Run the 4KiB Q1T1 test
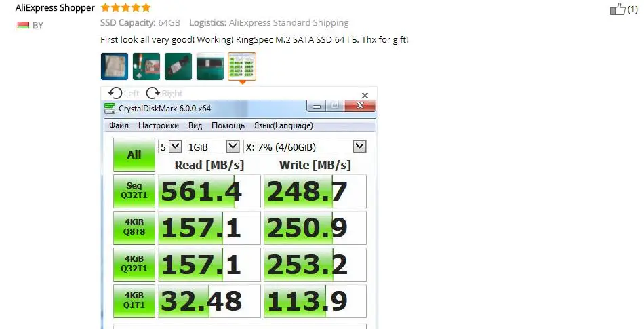 (x=134, y=301)
